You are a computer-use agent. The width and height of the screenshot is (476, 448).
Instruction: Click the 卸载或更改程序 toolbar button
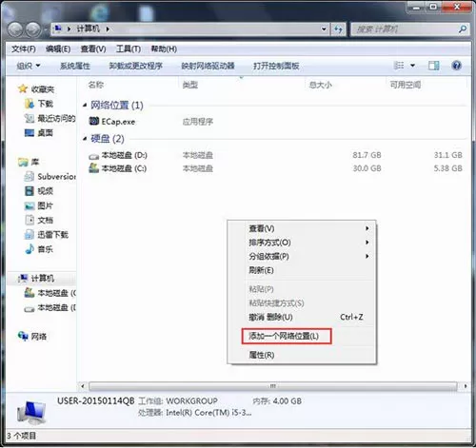click(x=135, y=66)
